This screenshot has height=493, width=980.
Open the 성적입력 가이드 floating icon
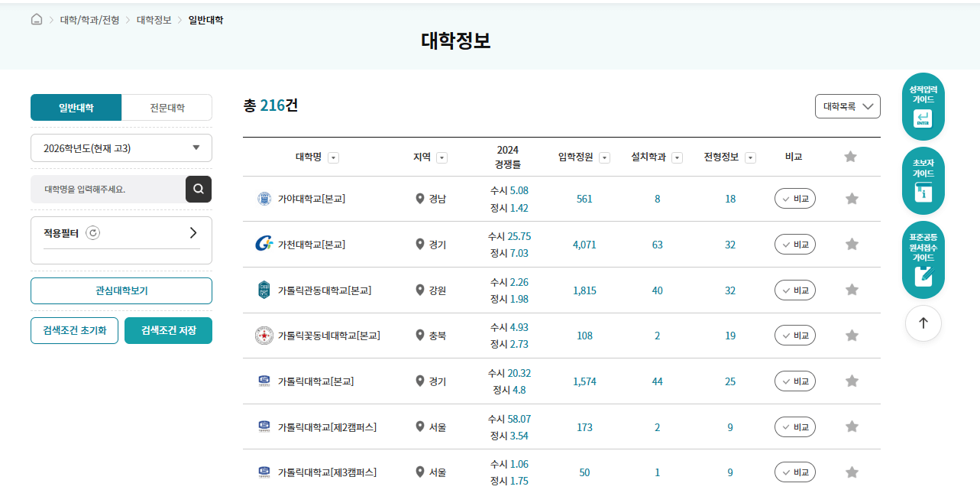923,105
